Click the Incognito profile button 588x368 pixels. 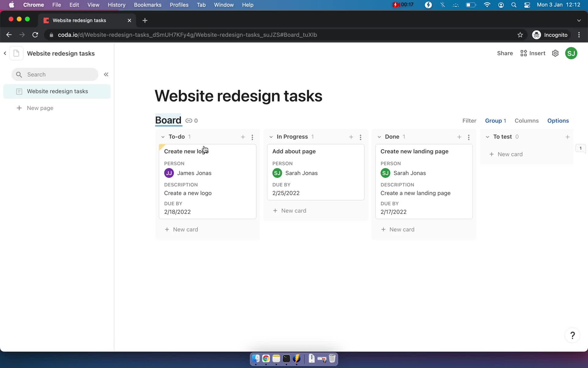coord(551,35)
